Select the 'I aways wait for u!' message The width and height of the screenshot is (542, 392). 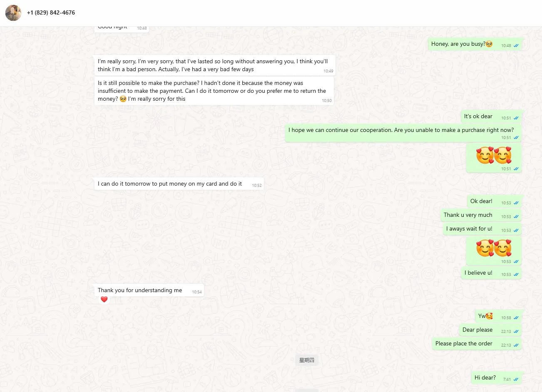point(482,229)
